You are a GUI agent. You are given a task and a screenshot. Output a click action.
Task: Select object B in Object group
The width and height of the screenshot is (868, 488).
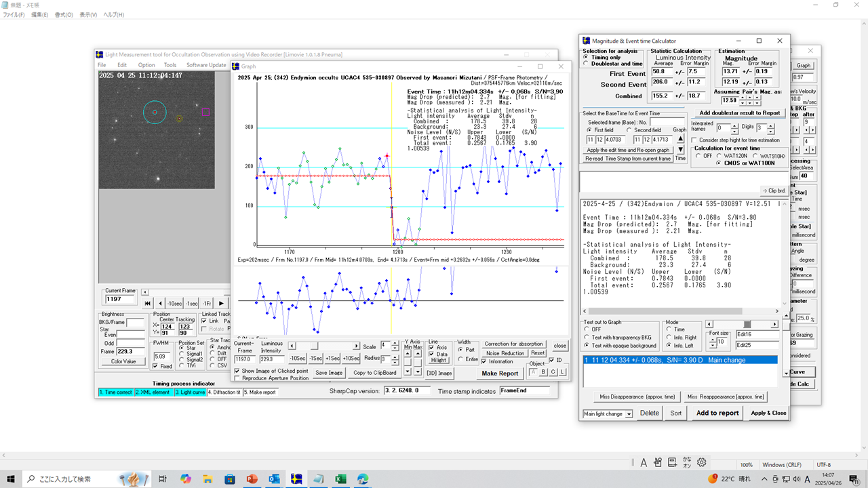543,371
